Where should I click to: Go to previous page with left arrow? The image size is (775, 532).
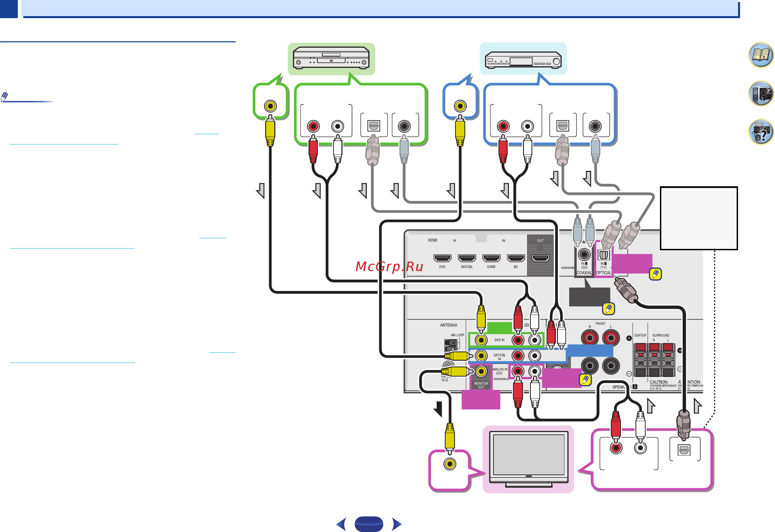(x=341, y=524)
